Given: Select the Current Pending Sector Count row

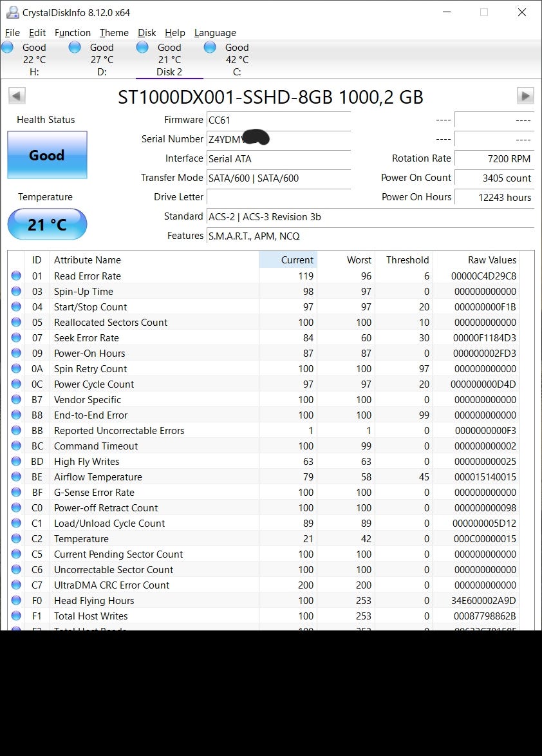Looking at the screenshot, I should pos(265,554).
